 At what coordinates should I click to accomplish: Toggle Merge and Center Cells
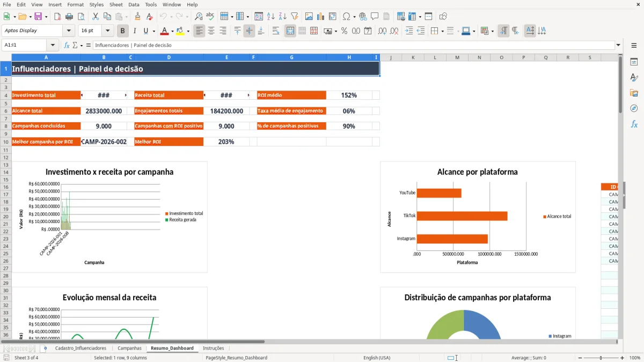point(290,31)
